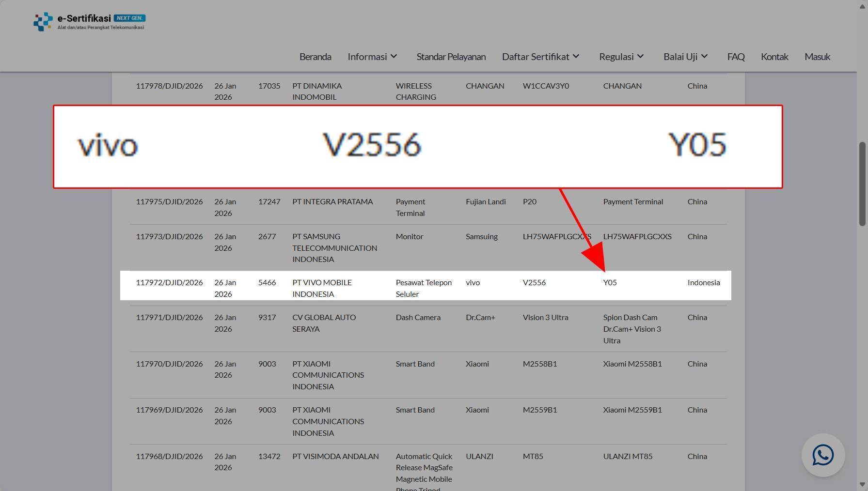Open the Beranda menu item
Viewport: 868px width, 491px height.
click(315, 57)
